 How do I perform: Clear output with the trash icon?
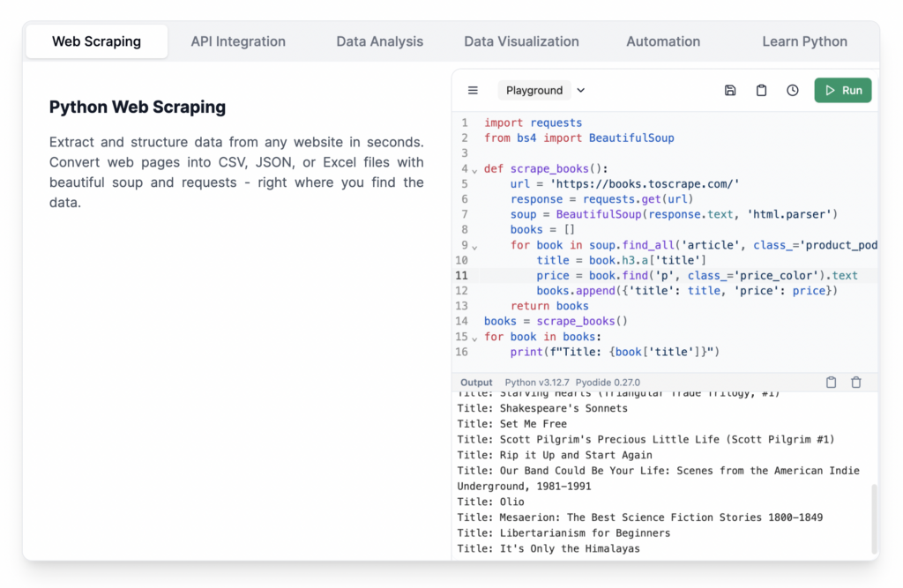coord(855,383)
